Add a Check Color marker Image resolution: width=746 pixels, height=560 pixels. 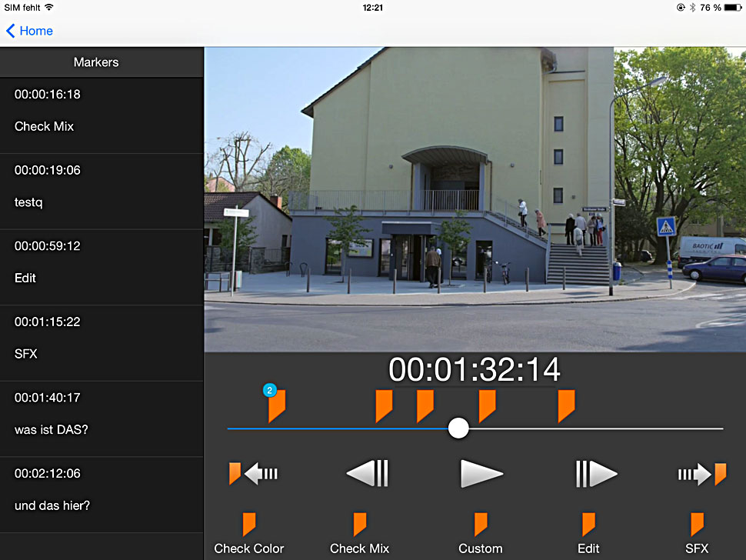click(x=248, y=534)
